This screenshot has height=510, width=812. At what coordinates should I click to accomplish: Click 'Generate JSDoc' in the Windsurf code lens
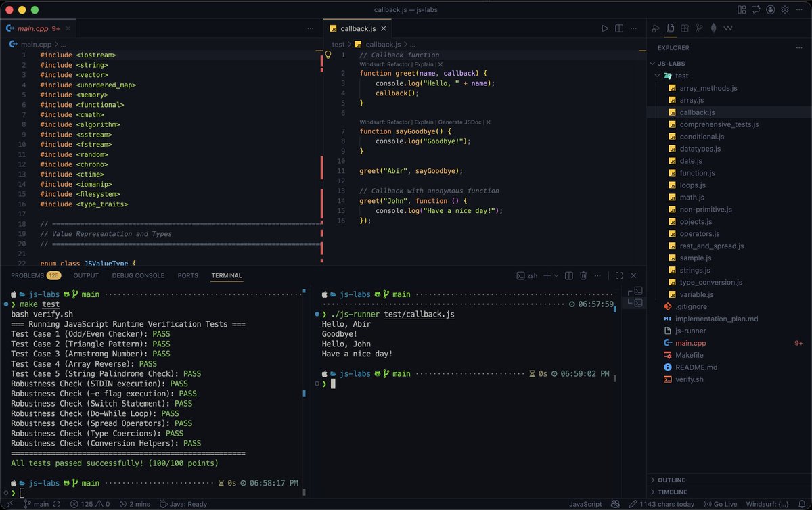(x=461, y=122)
